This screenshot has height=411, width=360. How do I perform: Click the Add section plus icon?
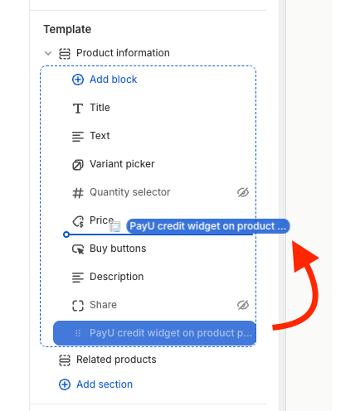point(65,385)
